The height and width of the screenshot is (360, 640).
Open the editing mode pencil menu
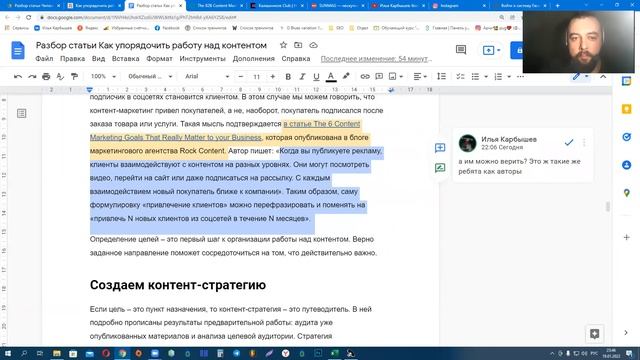tap(580, 76)
